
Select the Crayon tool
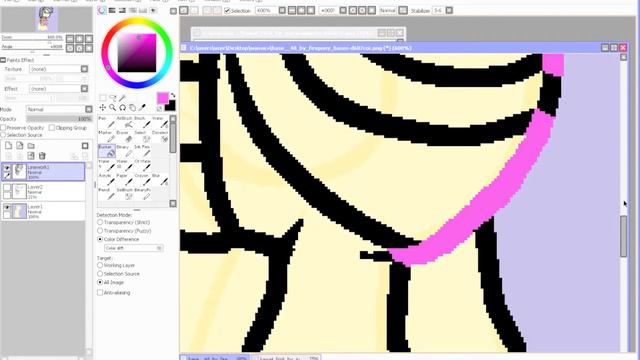point(142,180)
